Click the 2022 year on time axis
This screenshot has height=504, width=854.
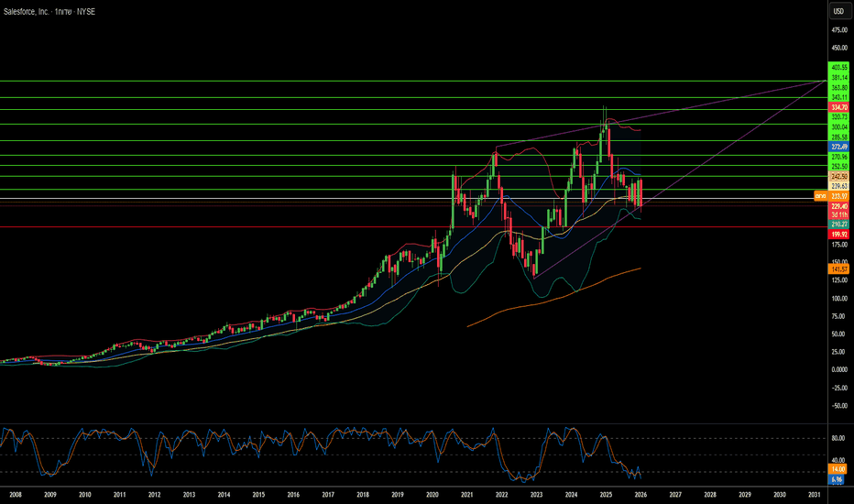point(501,495)
